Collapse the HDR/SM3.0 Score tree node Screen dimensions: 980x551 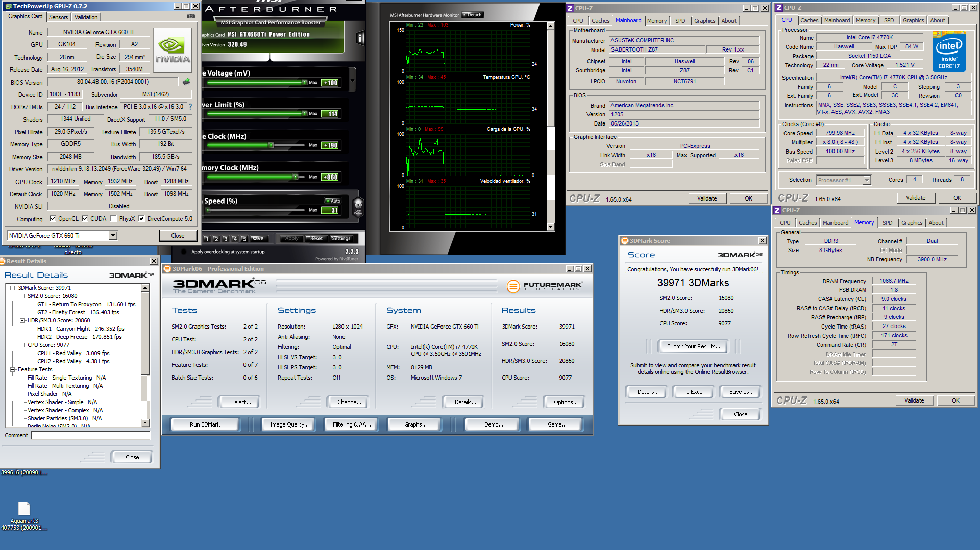22,321
